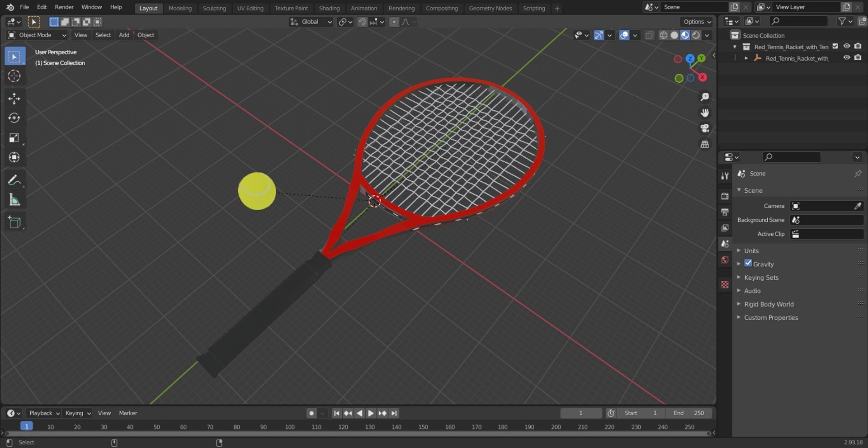Screen dimensions: 868x448
Task: Switch to the Geometry Nodes workspace tab
Action: [x=490, y=8]
